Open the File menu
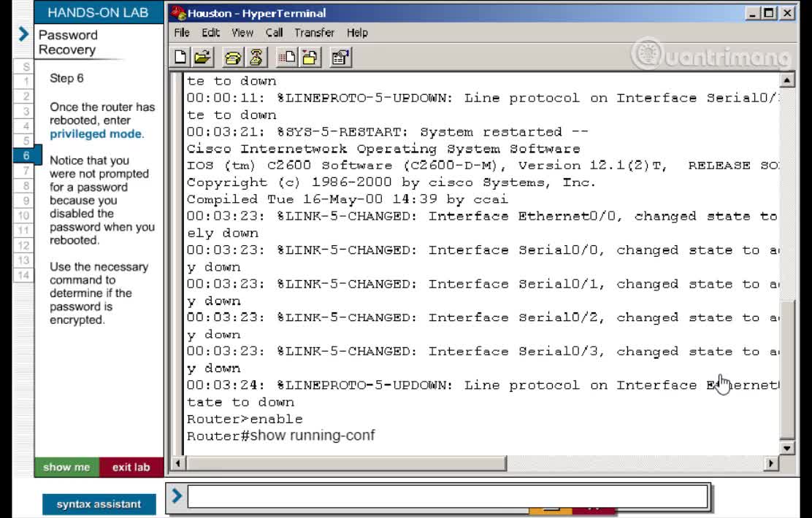This screenshot has height=518, width=812. (182, 33)
